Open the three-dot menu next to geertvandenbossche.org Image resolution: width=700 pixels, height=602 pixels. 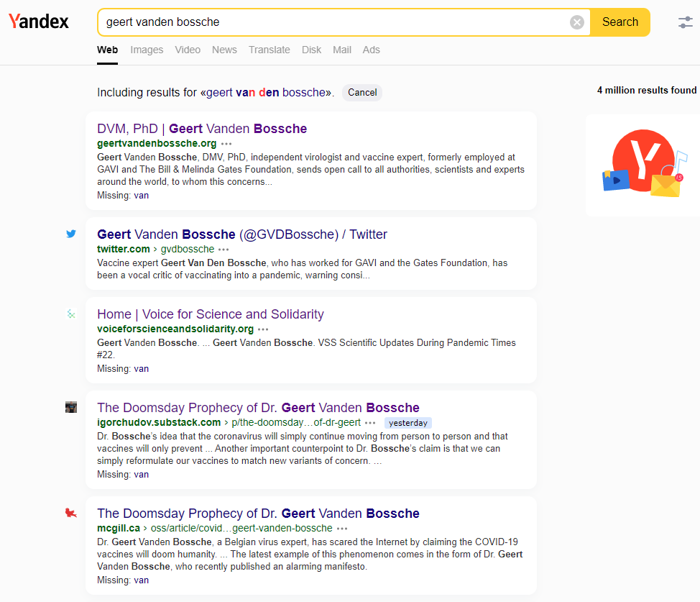pyautogui.click(x=226, y=144)
